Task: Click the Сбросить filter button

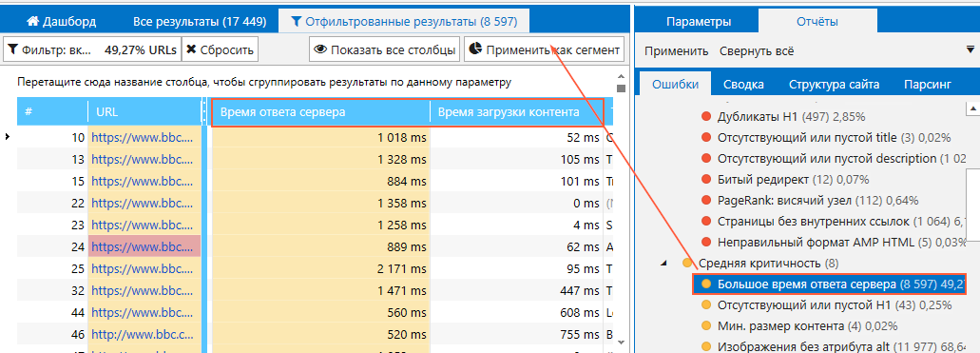Action: [x=221, y=50]
